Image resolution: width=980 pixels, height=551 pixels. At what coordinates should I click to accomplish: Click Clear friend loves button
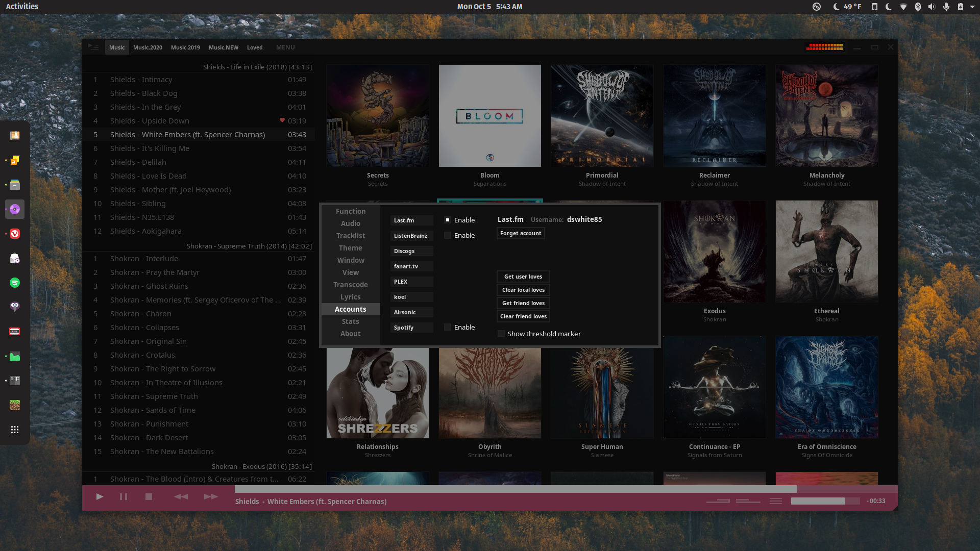[x=523, y=316]
